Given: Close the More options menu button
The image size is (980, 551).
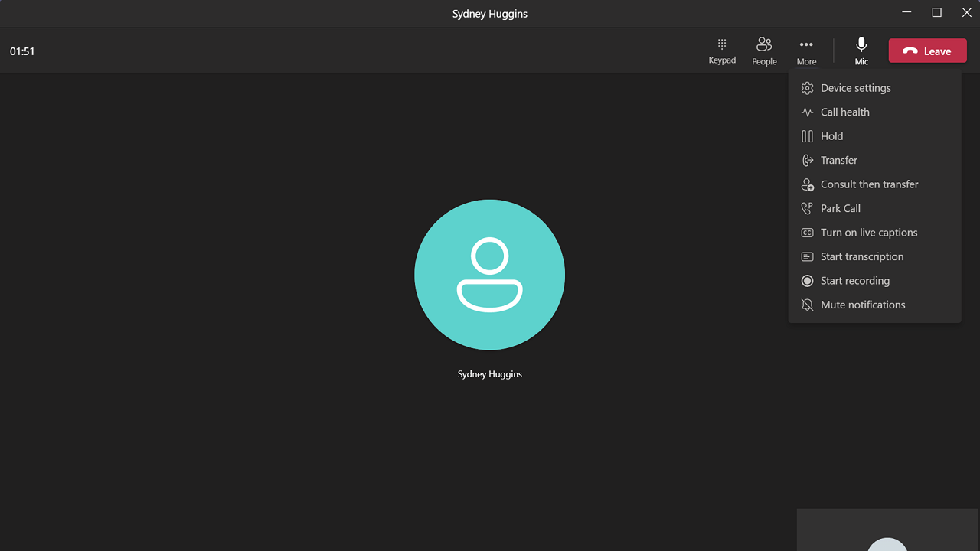Looking at the screenshot, I should point(806,51).
